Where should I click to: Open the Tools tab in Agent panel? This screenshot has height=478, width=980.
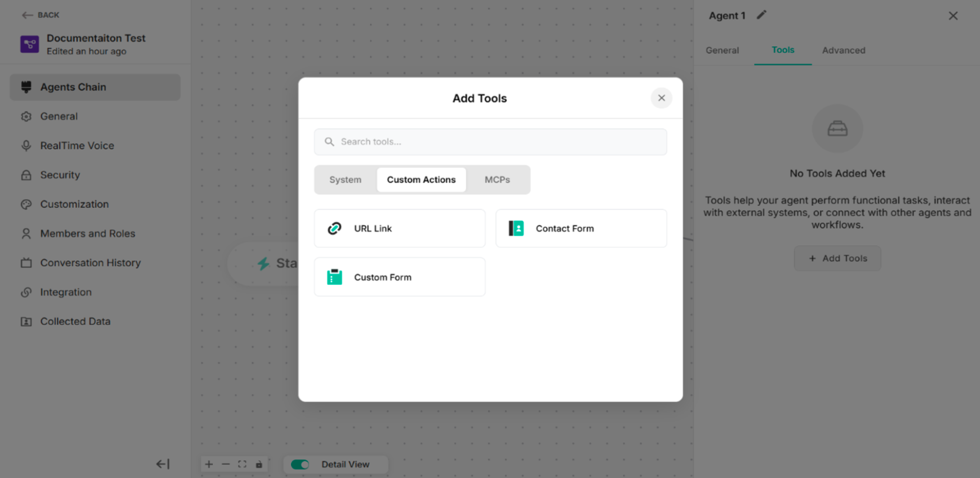tap(782, 50)
